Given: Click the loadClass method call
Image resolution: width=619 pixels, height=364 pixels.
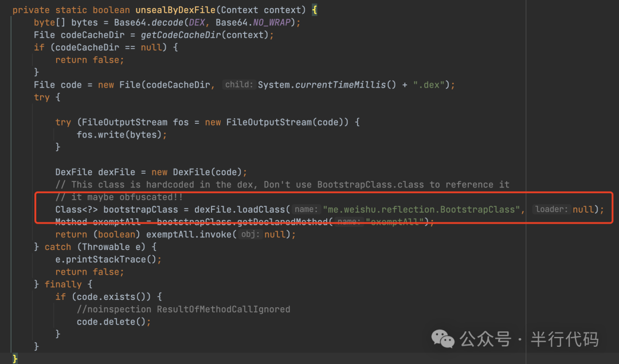Looking at the screenshot, I should click(260, 209).
